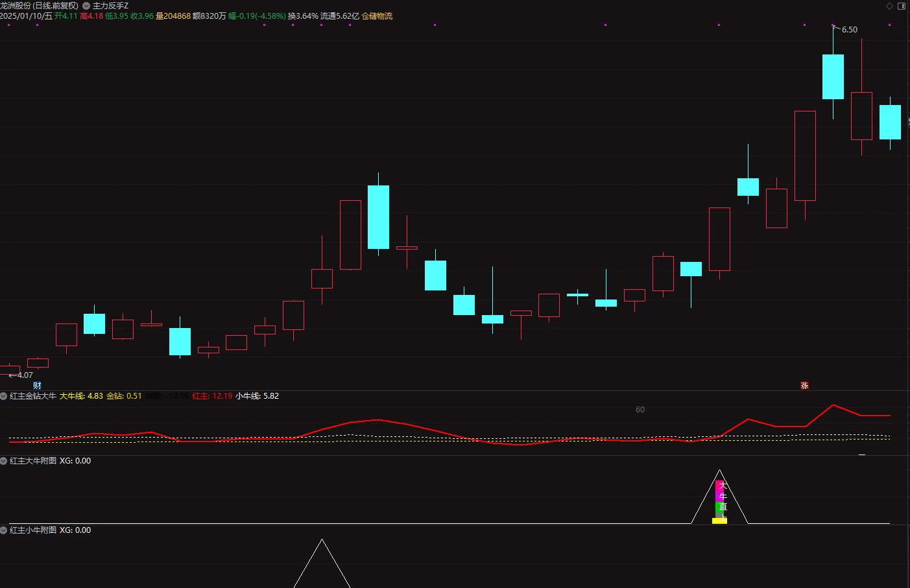Image resolution: width=910 pixels, height=588 pixels.
Task: Click the 龙洲股份 stock title
Action: point(16,6)
